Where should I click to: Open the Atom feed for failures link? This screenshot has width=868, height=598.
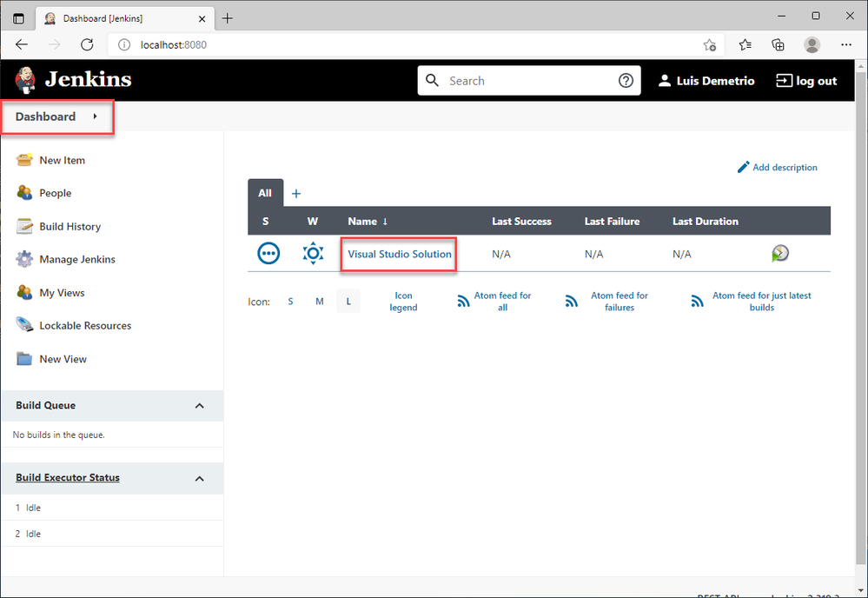pos(620,302)
